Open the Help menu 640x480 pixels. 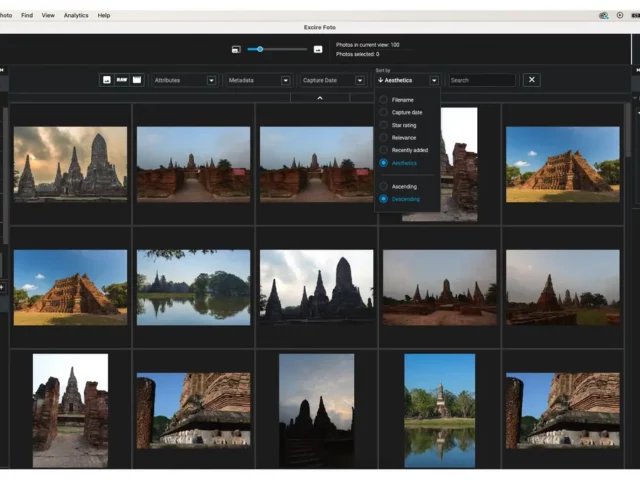(104, 16)
